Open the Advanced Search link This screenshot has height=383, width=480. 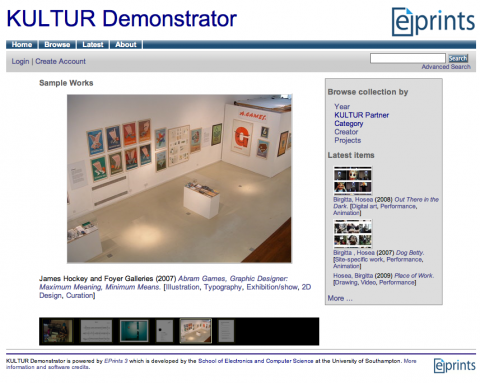point(446,67)
